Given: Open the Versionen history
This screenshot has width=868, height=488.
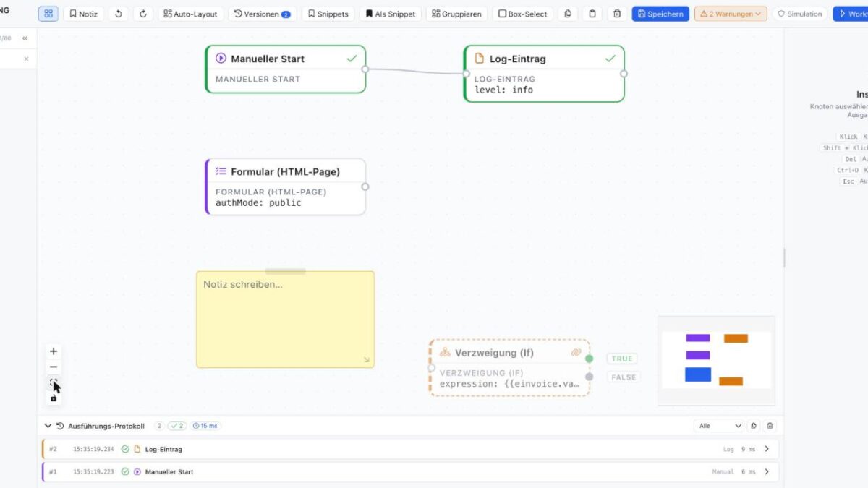Looking at the screenshot, I should tap(262, 14).
